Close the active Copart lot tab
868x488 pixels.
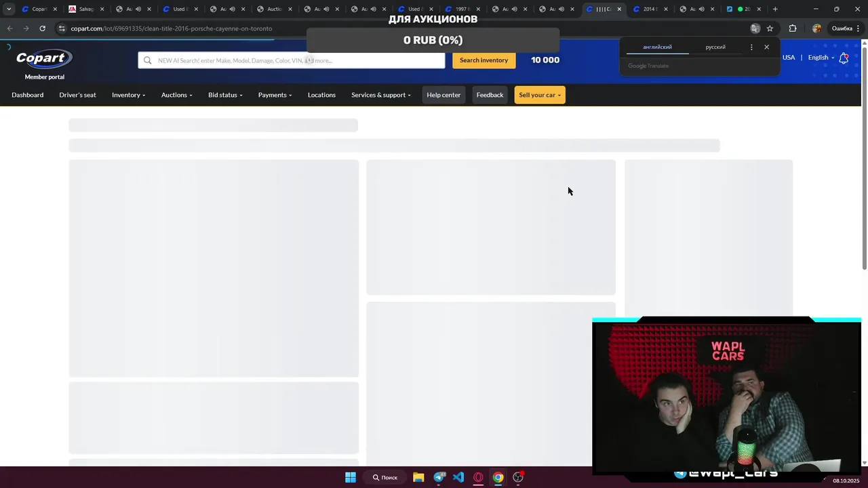click(619, 9)
